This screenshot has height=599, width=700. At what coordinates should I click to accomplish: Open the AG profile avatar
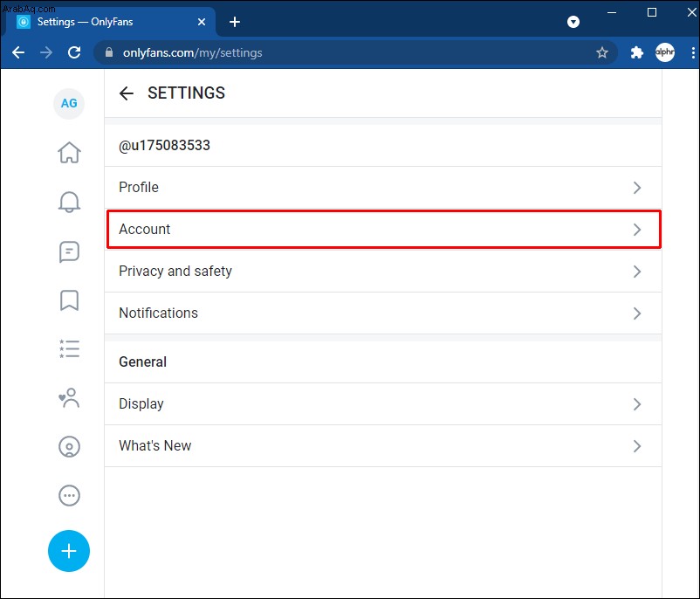(x=69, y=104)
